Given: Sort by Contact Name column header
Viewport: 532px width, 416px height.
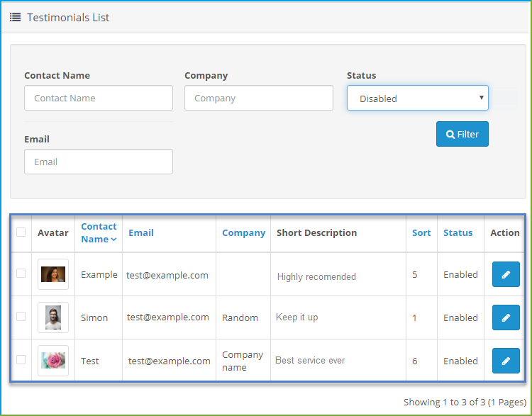Looking at the screenshot, I should pos(99,232).
